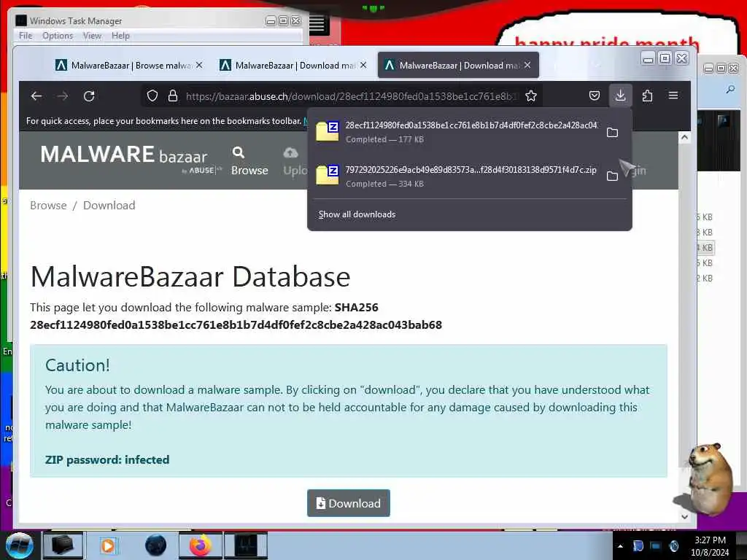Open the Task Manager Help menu
Image resolution: width=747 pixels, height=560 pixels.
(x=120, y=36)
